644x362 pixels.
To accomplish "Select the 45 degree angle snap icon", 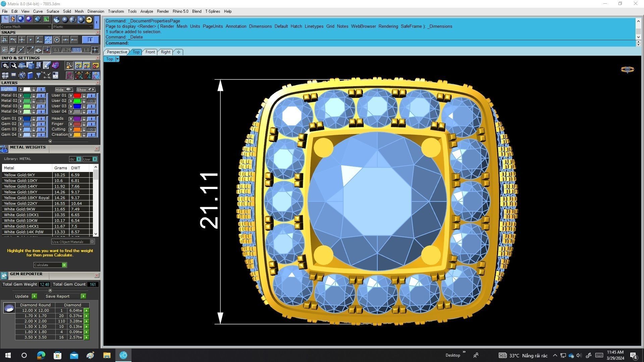I will (x=31, y=50).
